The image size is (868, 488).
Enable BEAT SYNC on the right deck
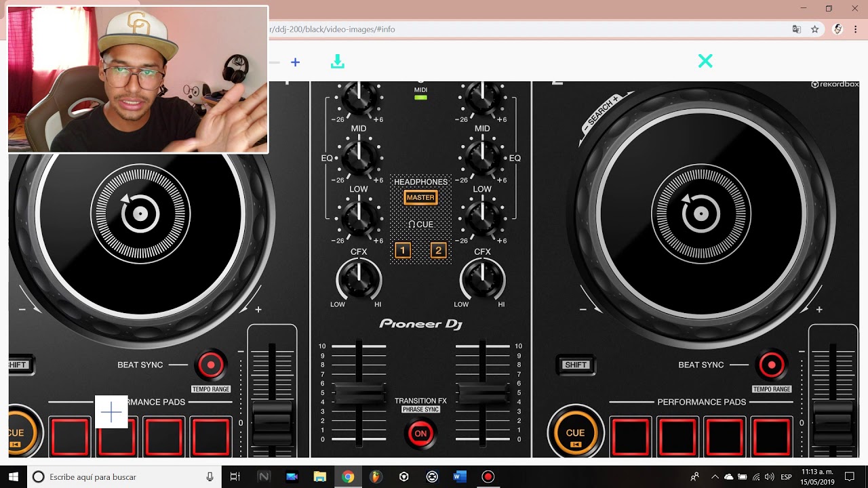click(772, 365)
